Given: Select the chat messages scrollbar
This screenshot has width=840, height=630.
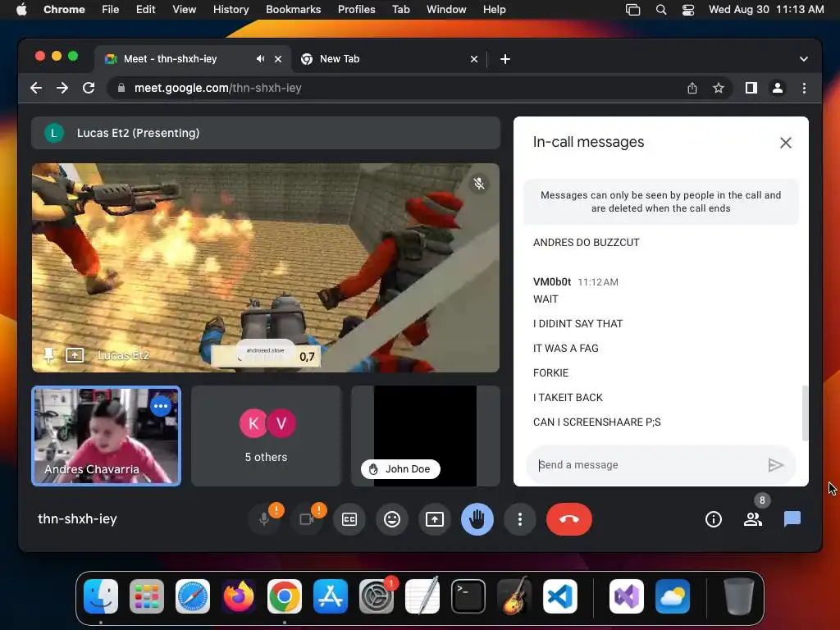Looking at the screenshot, I should point(804,413).
